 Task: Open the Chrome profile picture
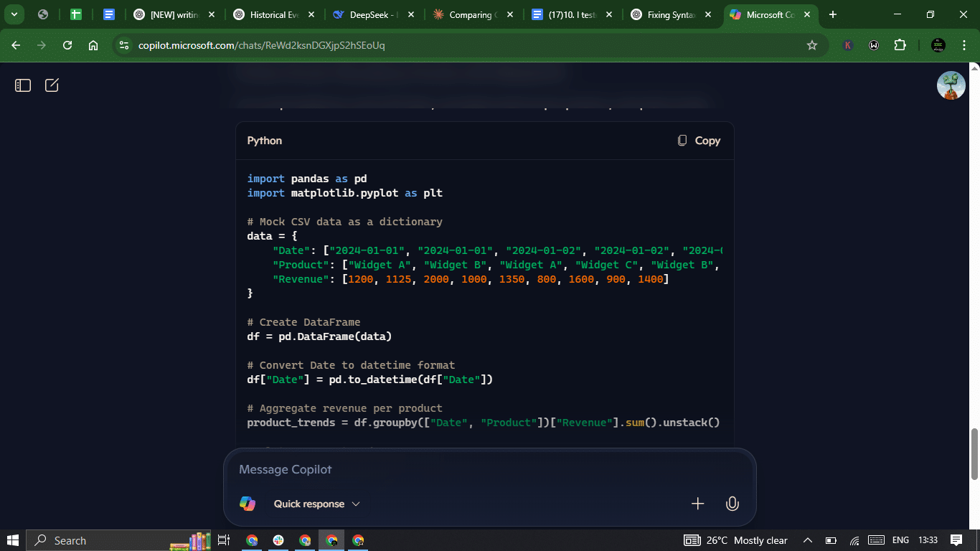point(938,45)
